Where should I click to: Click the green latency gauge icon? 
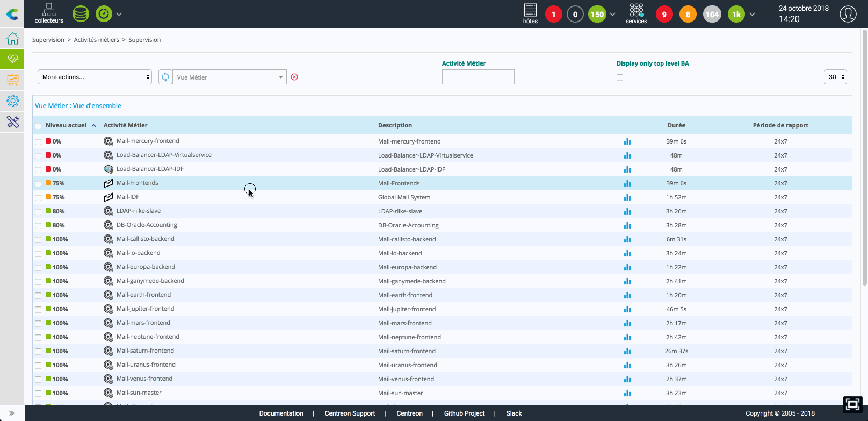coord(104,14)
